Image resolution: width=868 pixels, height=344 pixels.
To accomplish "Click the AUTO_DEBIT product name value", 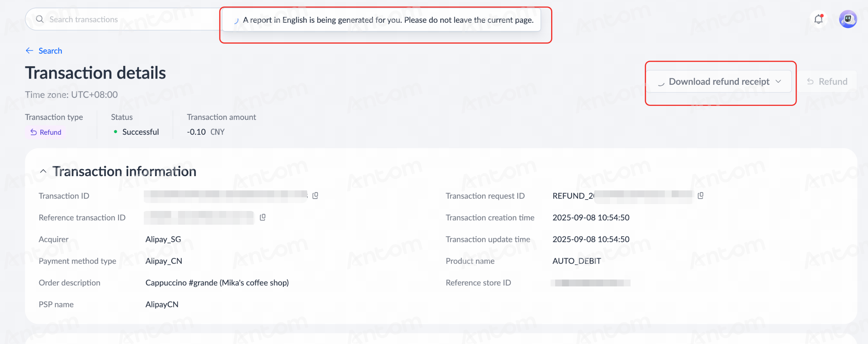I will point(577,261).
